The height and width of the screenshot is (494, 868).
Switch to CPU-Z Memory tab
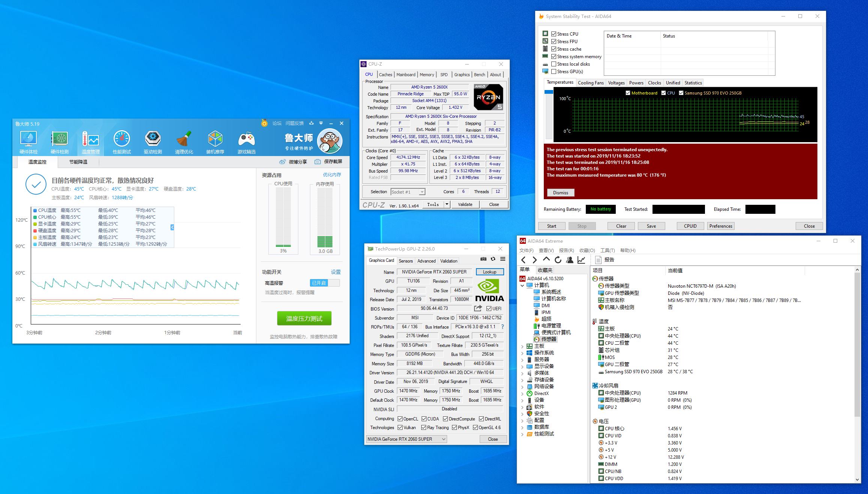click(427, 75)
